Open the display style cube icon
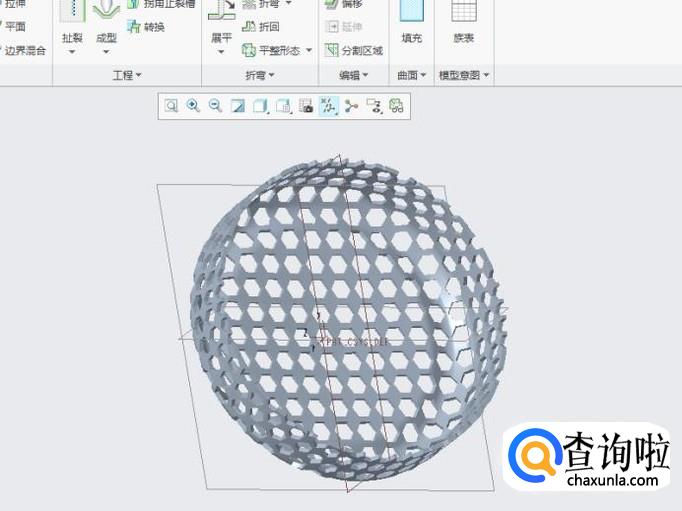682x511 pixels. [260, 106]
